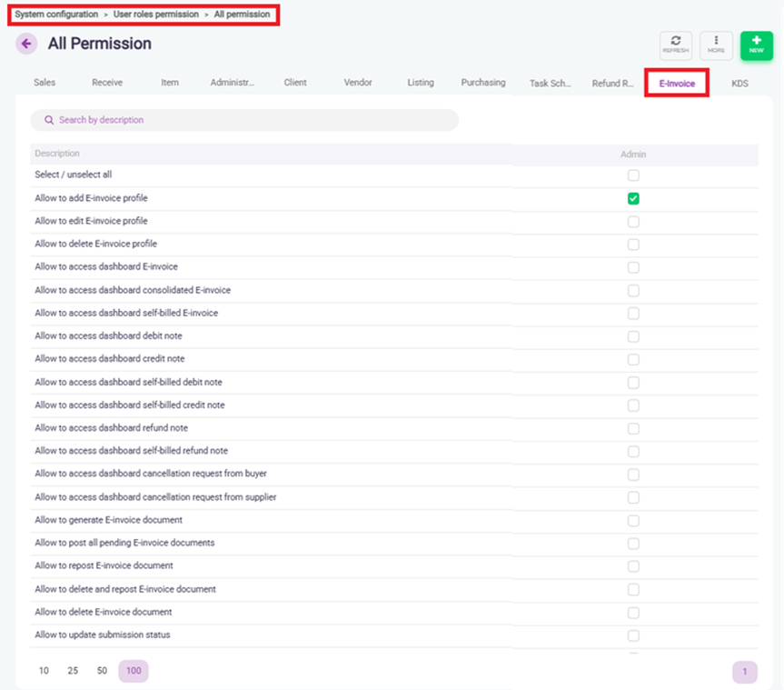Open the More options menu
This screenshot has height=690, width=784.
click(x=716, y=45)
